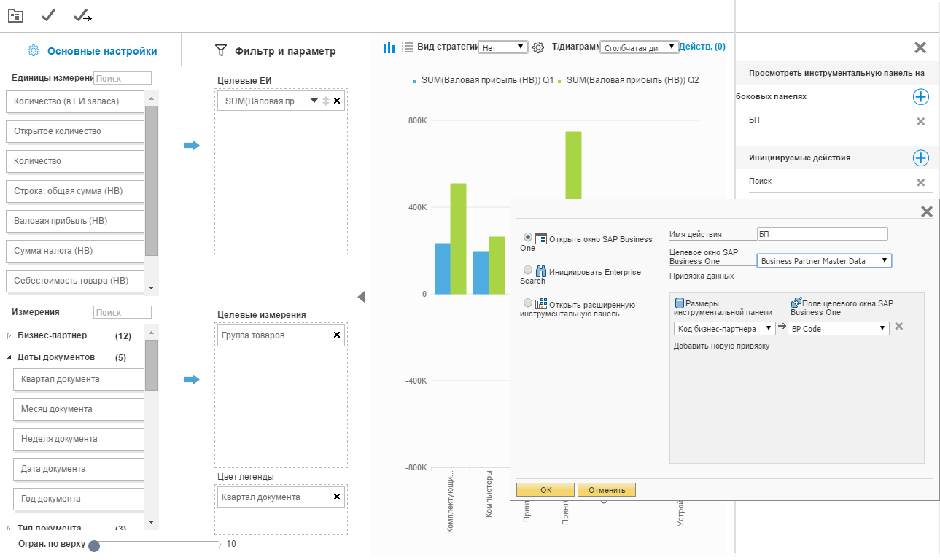940x560 pixels.
Task: Select Месяц документа dimension
Action: point(78,409)
